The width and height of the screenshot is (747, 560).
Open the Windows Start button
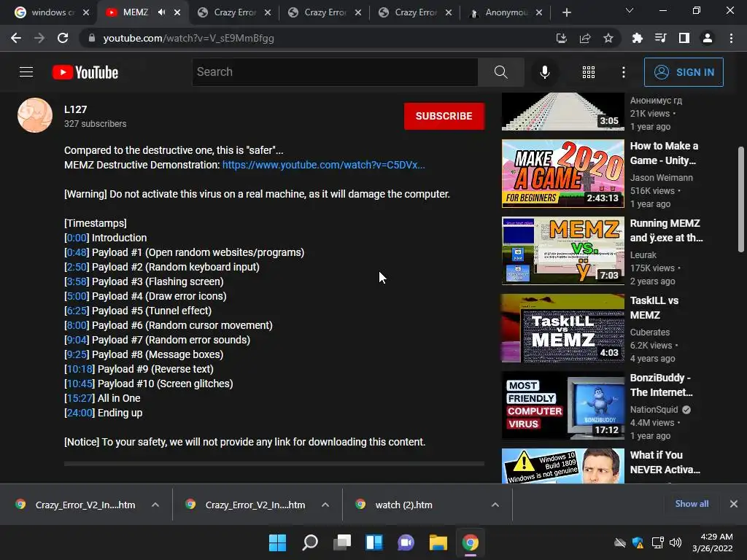click(277, 542)
